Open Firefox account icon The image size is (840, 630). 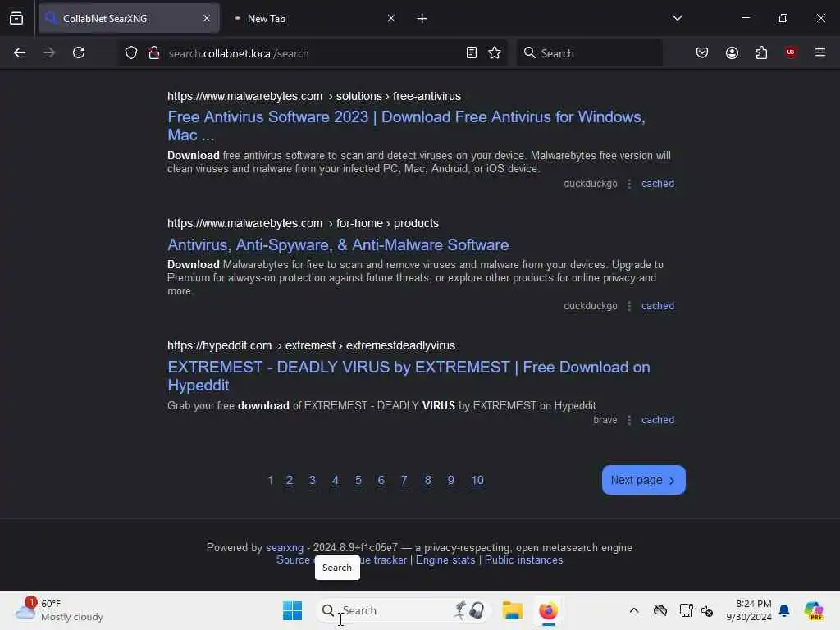tap(732, 52)
